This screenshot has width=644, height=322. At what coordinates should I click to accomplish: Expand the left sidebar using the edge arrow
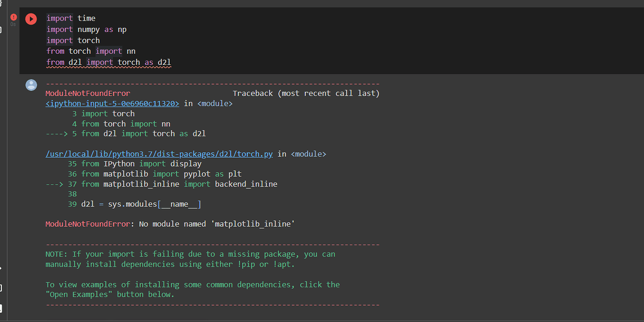pyautogui.click(x=2, y=268)
